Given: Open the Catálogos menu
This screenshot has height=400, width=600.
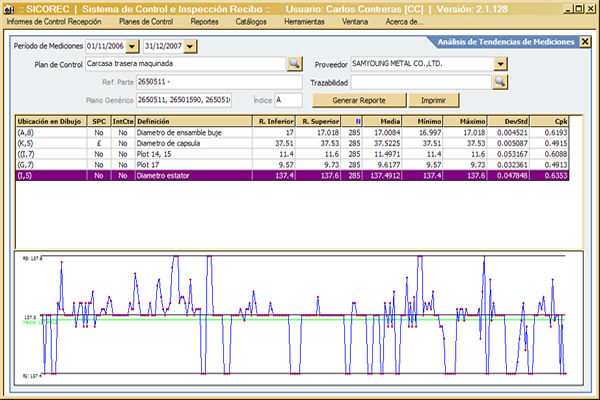Looking at the screenshot, I should click(251, 21).
